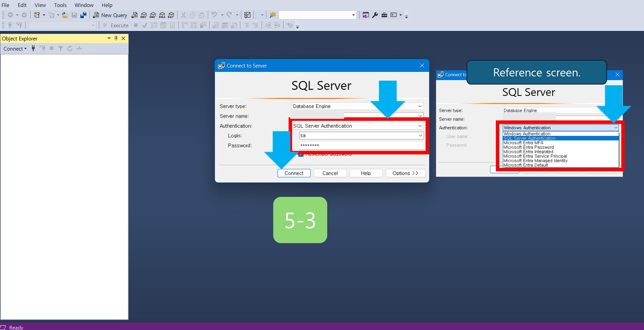Image resolution: width=644 pixels, height=330 pixels.
Task: Click the Execute query button
Action: coord(116,25)
